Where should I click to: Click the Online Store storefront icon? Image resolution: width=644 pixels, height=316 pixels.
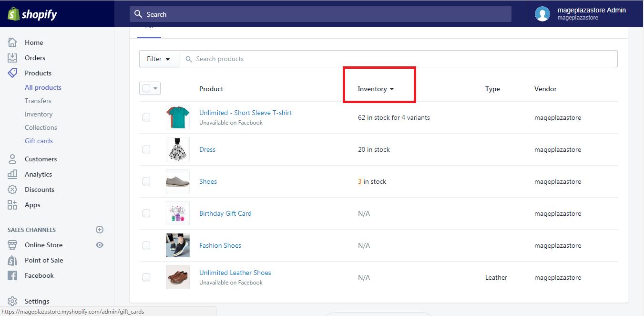[x=12, y=245]
